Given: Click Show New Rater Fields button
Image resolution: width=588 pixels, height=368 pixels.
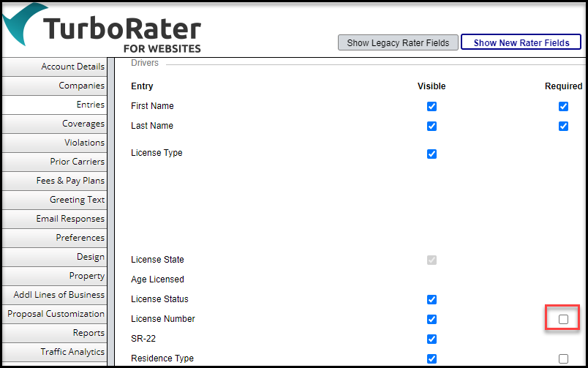Looking at the screenshot, I should 521,42.
